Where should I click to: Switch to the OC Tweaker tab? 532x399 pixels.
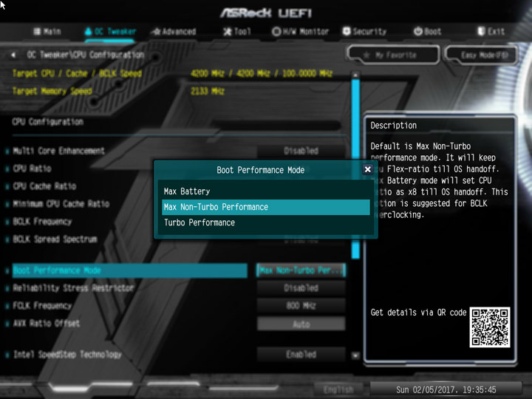(110, 32)
